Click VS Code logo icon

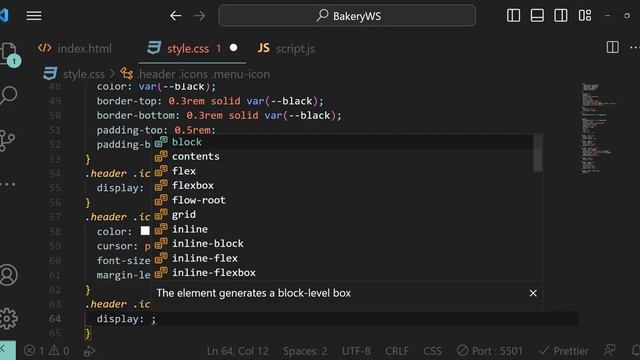click(x=4, y=16)
